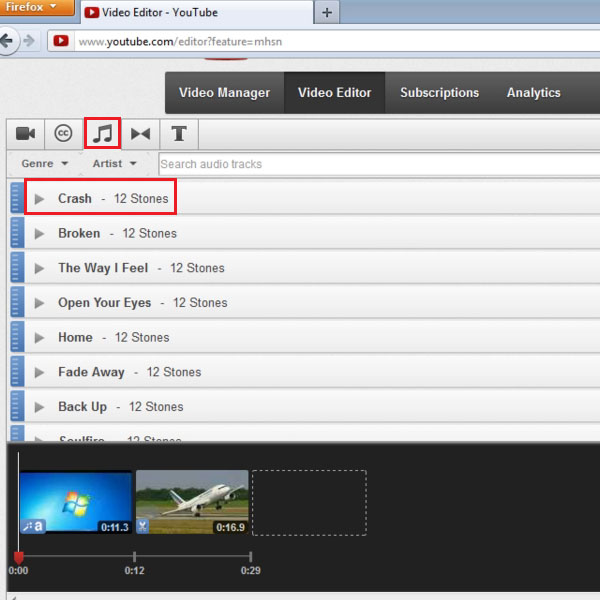Click the effects badge on the Windows clip
The image size is (600, 600).
coord(33,526)
